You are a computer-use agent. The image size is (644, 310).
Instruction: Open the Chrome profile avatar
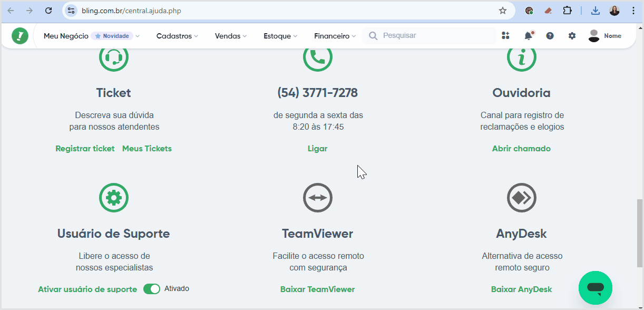click(614, 11)
